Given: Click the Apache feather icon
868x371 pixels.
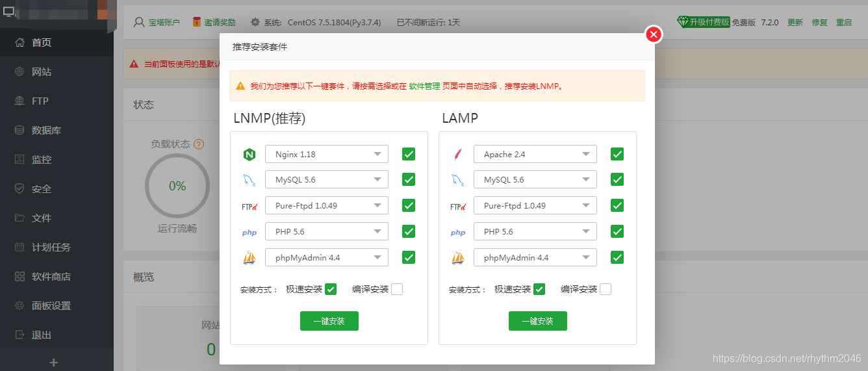Looking at the screenshot, I should click(x=458, y=155).
